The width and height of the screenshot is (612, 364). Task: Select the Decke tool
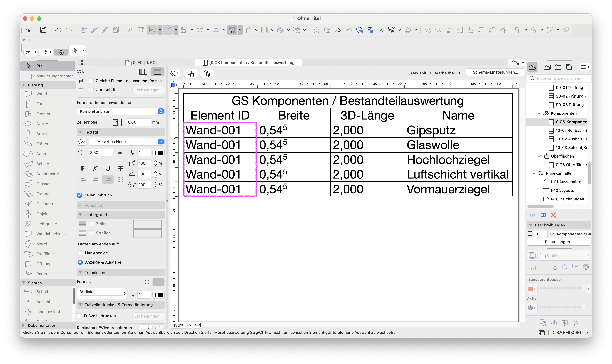[48, 124]
